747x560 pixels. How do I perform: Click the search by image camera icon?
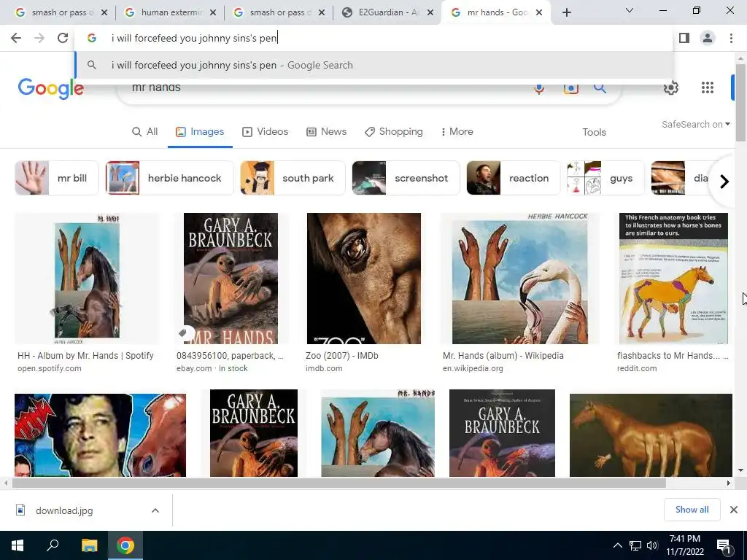tap(570, 88)
